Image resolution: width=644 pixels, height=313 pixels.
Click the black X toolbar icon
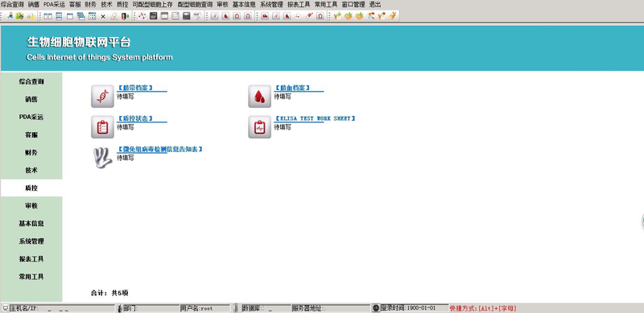coord(103,16)
